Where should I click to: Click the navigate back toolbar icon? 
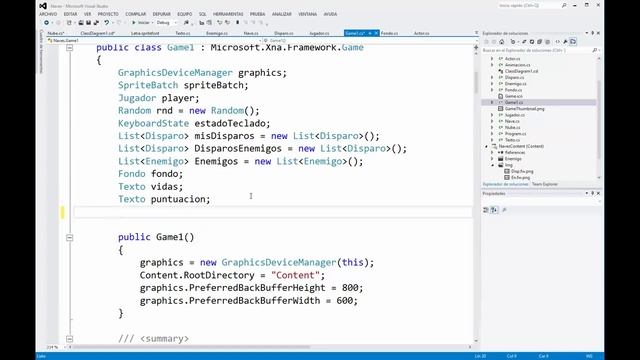[x=47, y=23]
